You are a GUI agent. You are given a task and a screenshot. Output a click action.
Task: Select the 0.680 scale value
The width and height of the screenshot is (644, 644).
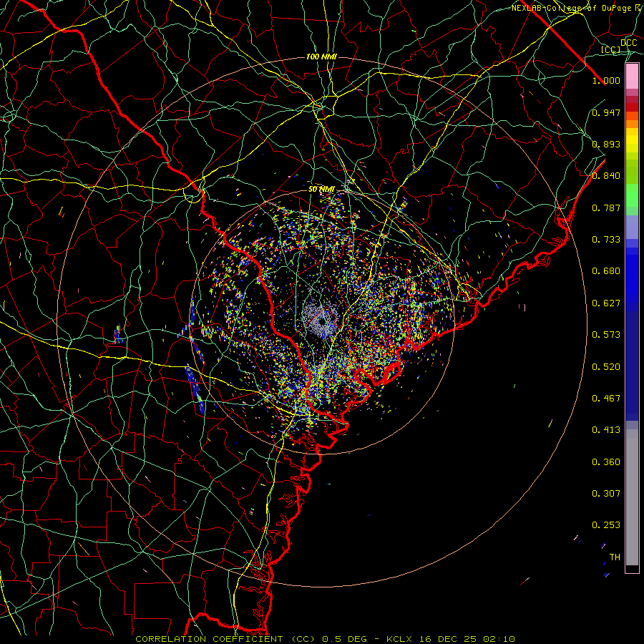click(x=606, y=271)
